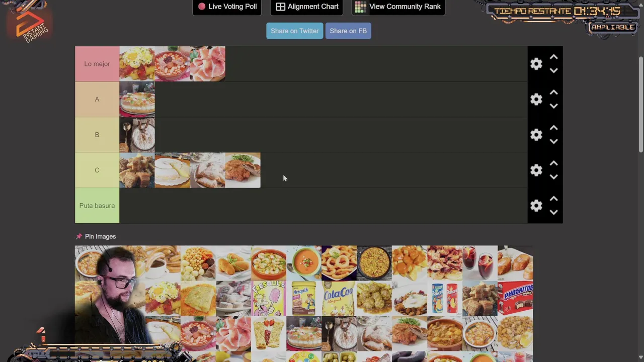This screenshot has width=644, height=362.
Task: Open settings gear for Lo mejor tier
Action: (x=536, y=64)
